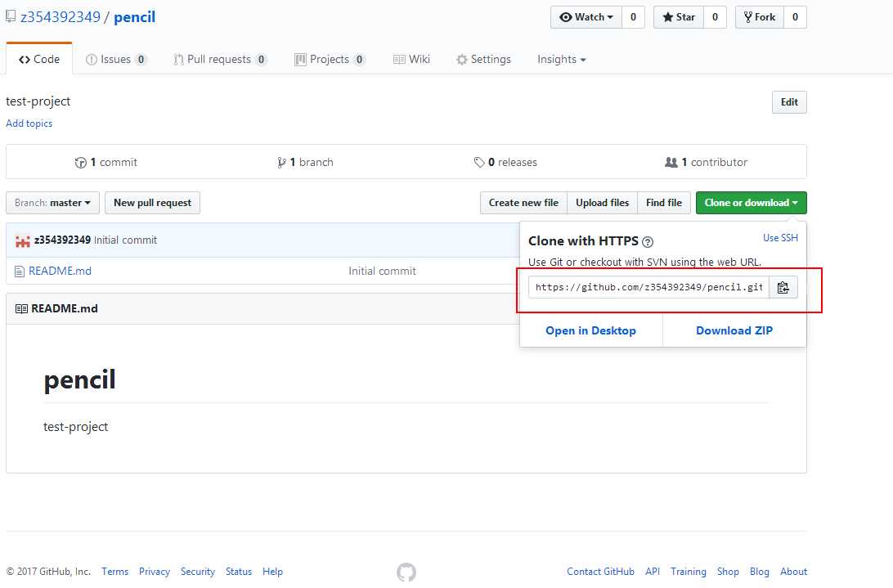Open the Blog footer link
Viewport: 893px width, 588px height.
[759, 572]
